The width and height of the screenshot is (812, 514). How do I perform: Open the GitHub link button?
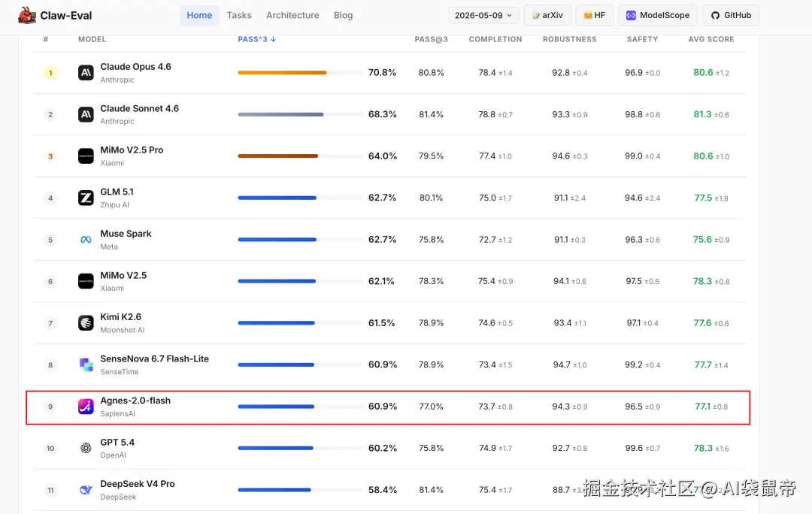click(731, 16)
